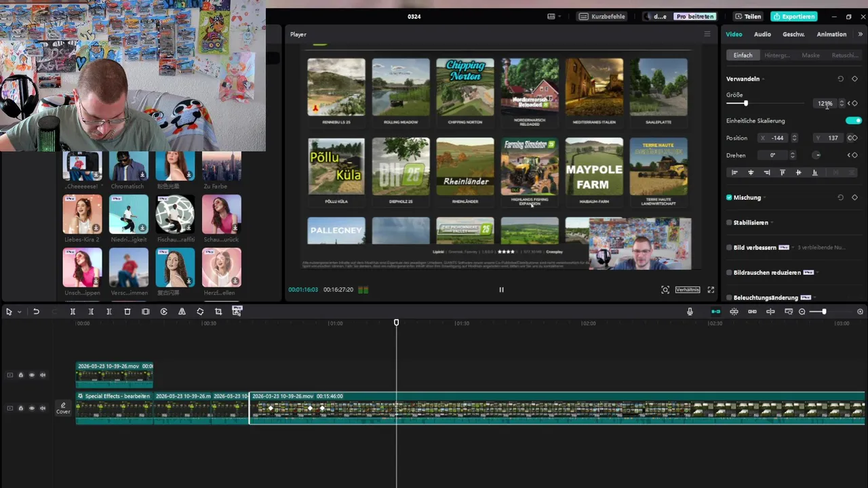Click the Größe percentage stepper arrows
Viewport: 868px width, 488px height.
point(842,103)
